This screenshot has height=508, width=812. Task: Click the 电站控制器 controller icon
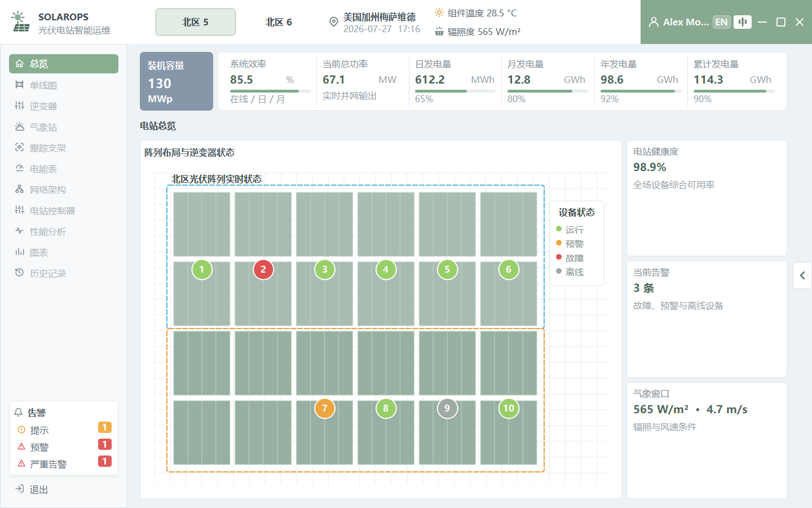click(x=19, y=210)
